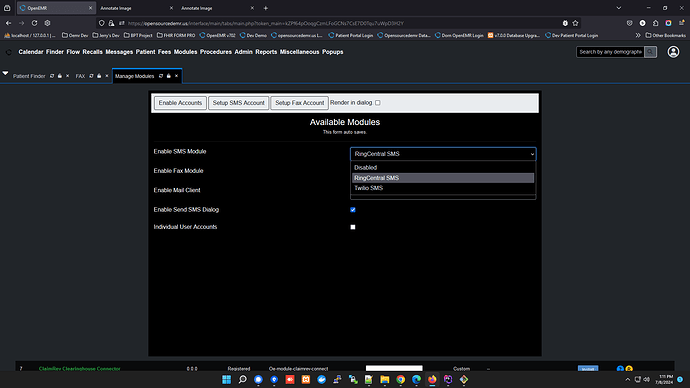Open the Calendar menu
This screenshot has height=388, width=690.
pos(31,52)
